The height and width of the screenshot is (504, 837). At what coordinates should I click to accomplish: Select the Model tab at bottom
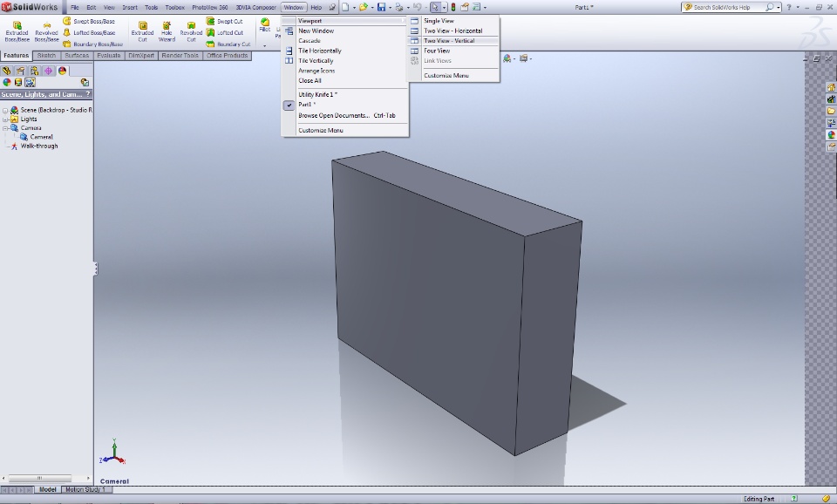pyautogui.click(x=47, y=489)
